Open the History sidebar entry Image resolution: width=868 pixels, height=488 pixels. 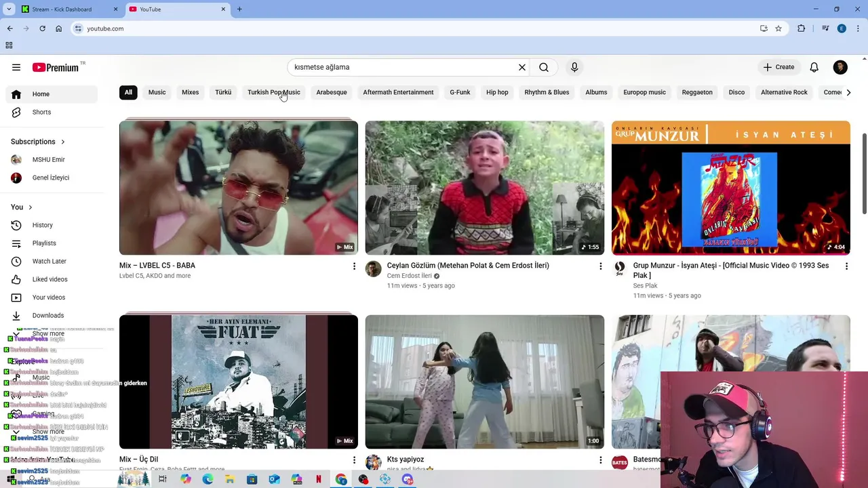(x=52, y=225)
